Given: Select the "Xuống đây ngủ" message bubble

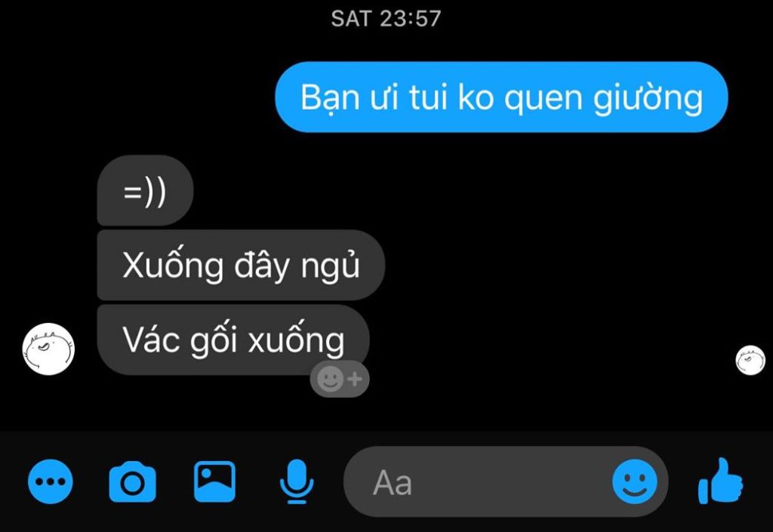Looking at the screenshot, I should pos(241,266).
